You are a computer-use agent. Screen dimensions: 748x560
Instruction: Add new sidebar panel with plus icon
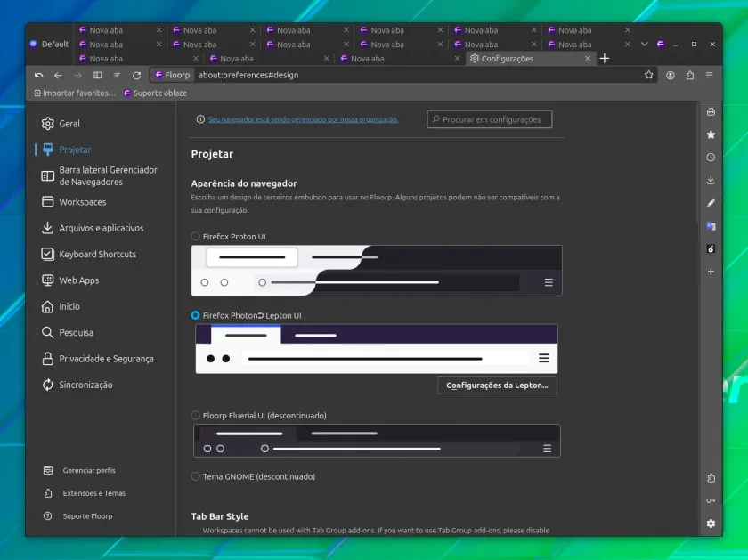click(711, 272)
